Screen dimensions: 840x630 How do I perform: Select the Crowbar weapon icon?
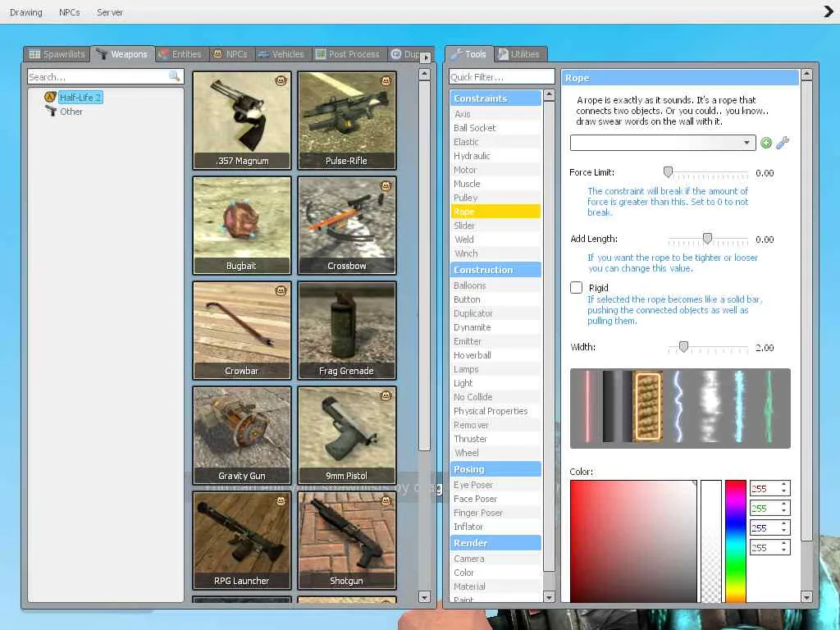tap(241, 331)
